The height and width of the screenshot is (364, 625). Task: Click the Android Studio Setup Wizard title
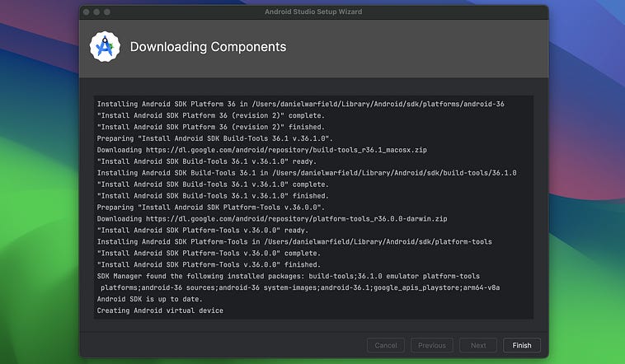click(313, 12)
